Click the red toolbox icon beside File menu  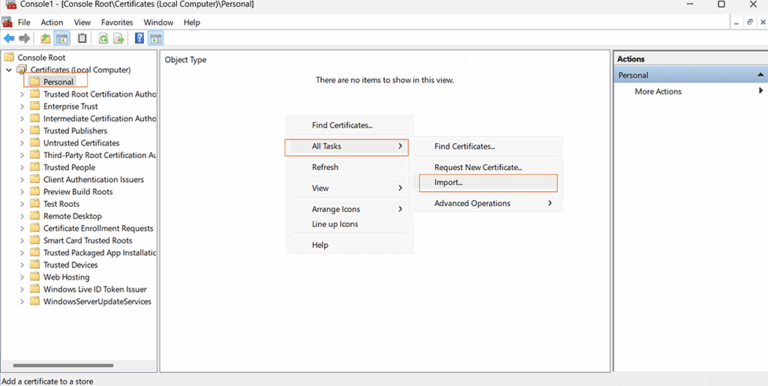(7, 22)
